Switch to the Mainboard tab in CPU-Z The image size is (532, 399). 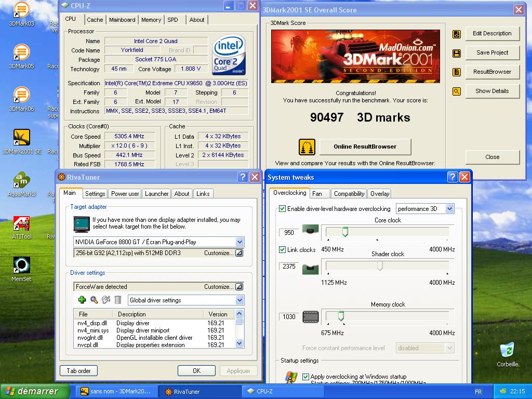pyautogui.click(x=122, y=20)
